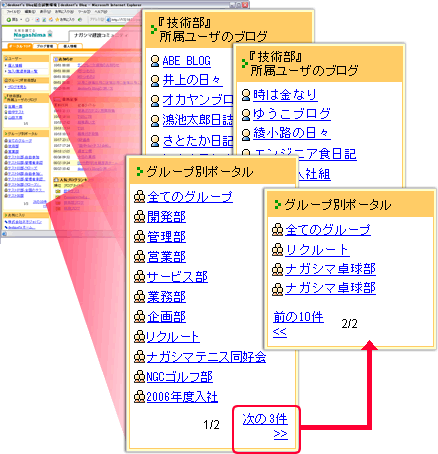Open the 企画部 group link
This screenshot has height=454, width=438.
point(166,317)
